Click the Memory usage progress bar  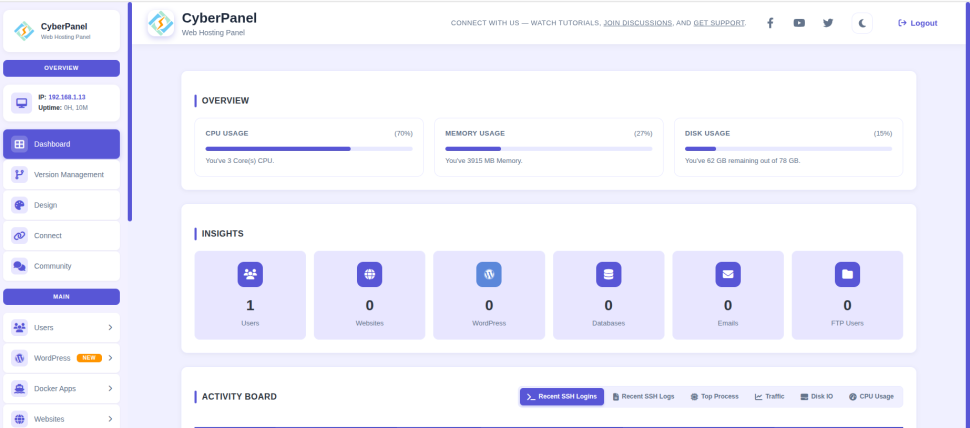click(549, 148)
